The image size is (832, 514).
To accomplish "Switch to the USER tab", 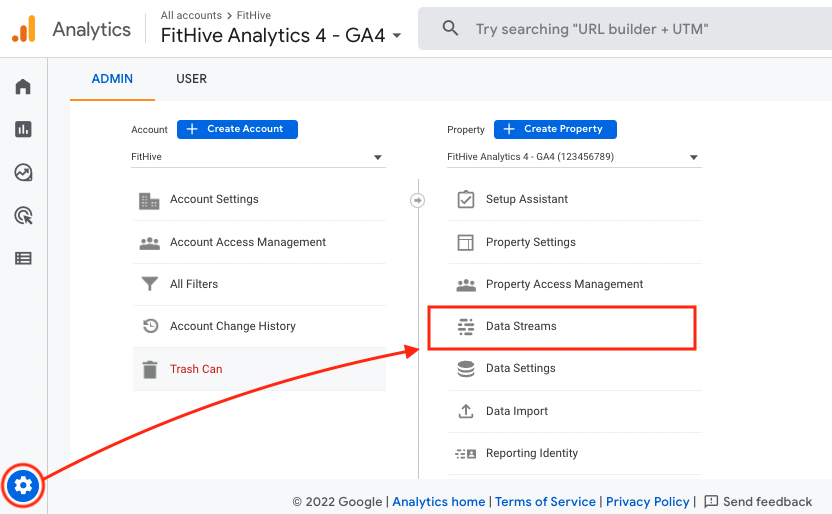I will 192,79.
